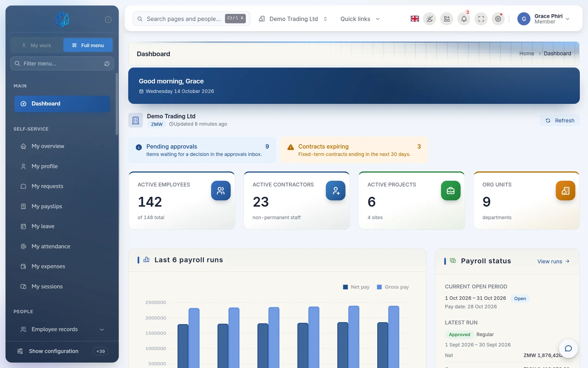The image size is (588, 368).
Task: Open the Contracts expiring alert
Action: [354, 150]
